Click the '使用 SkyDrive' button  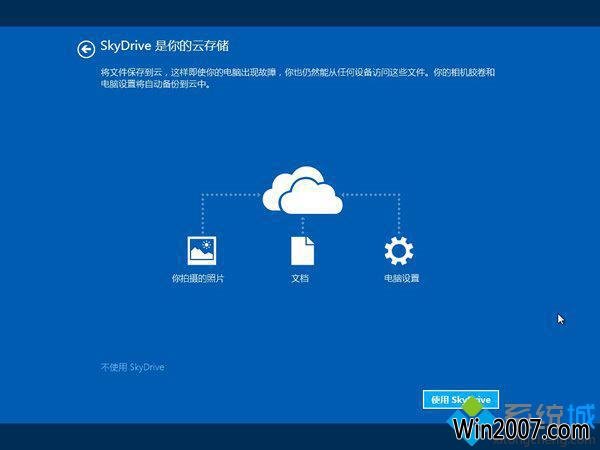click(461, 400)
